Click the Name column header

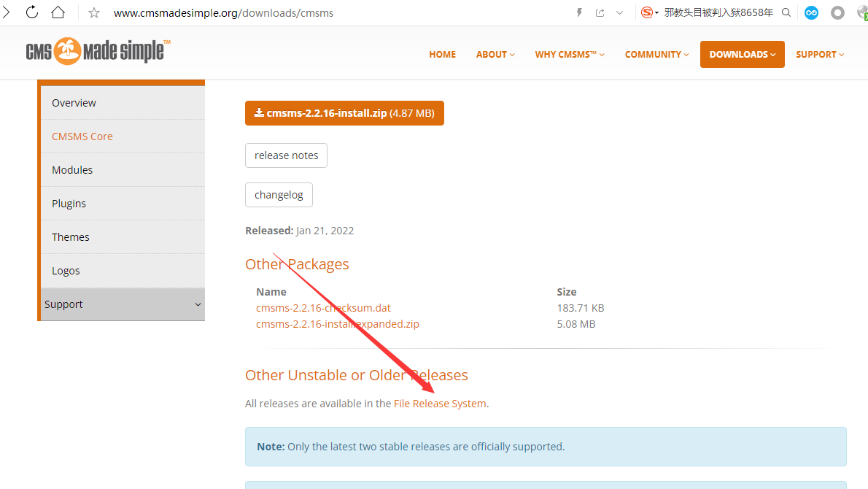271,292
